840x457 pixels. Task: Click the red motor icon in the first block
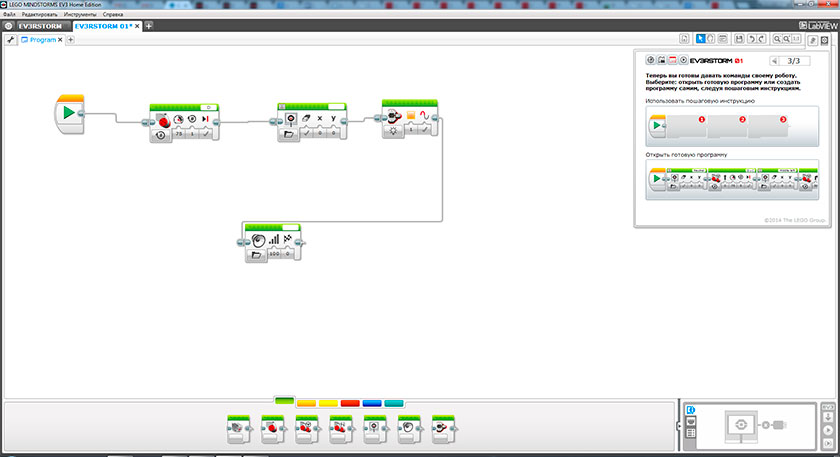(x=163, y=120)
